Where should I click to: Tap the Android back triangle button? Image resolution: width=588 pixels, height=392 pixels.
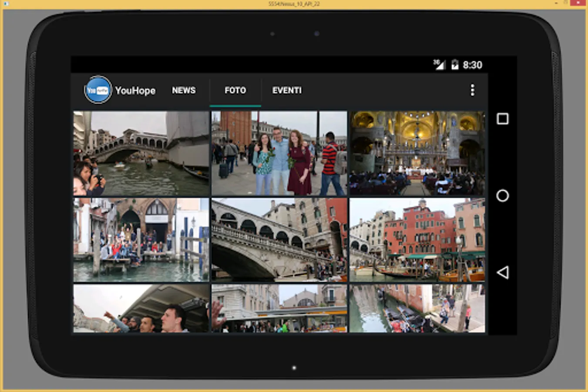point(503,273)
